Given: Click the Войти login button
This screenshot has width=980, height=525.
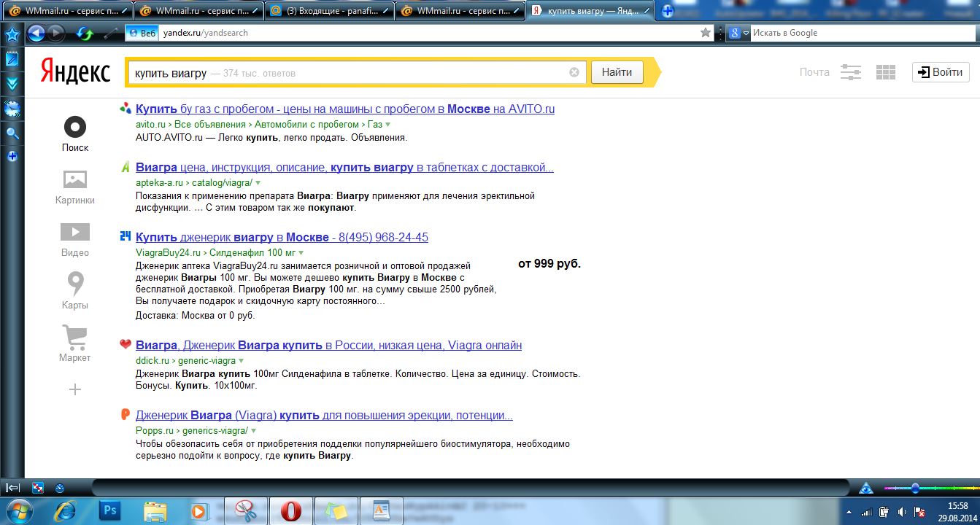Looking at the screenshot, I should click(x=941, y=72).
